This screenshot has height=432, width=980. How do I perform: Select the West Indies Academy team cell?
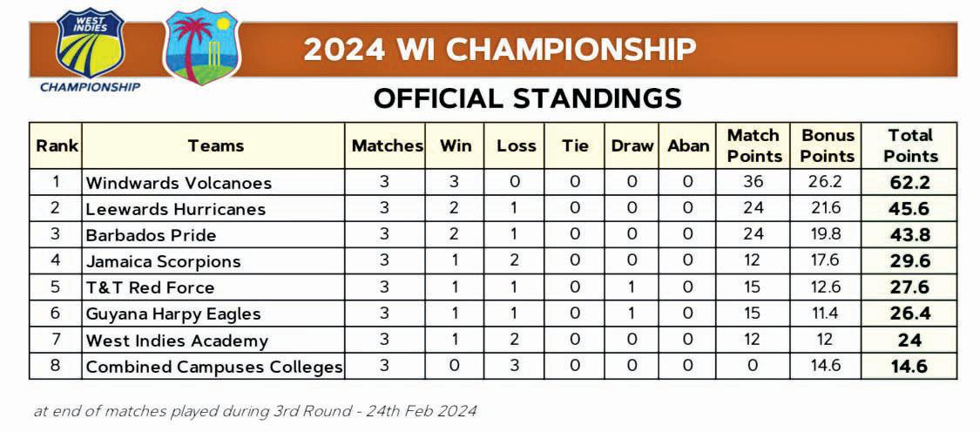pos(176,341)
